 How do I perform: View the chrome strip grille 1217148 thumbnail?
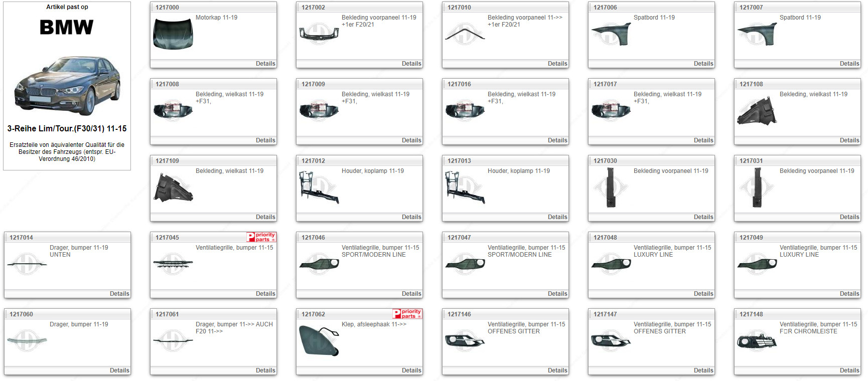(757, 341)
